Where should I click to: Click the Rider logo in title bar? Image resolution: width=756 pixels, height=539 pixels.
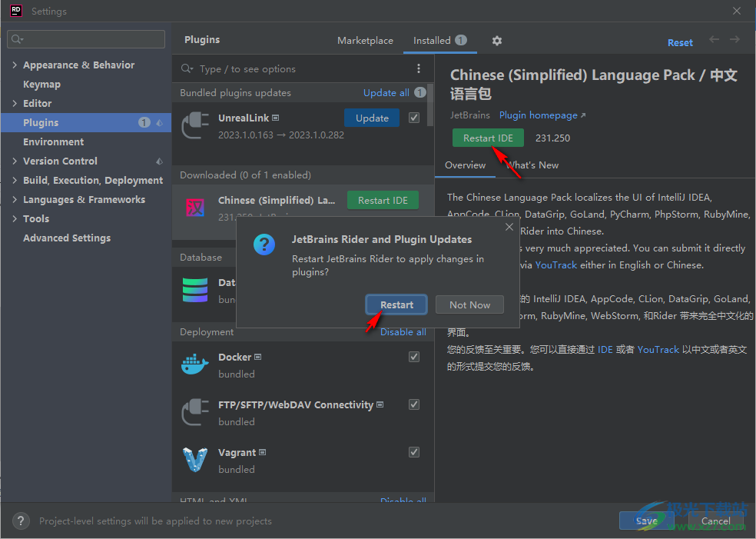click(x=16, y=11)
